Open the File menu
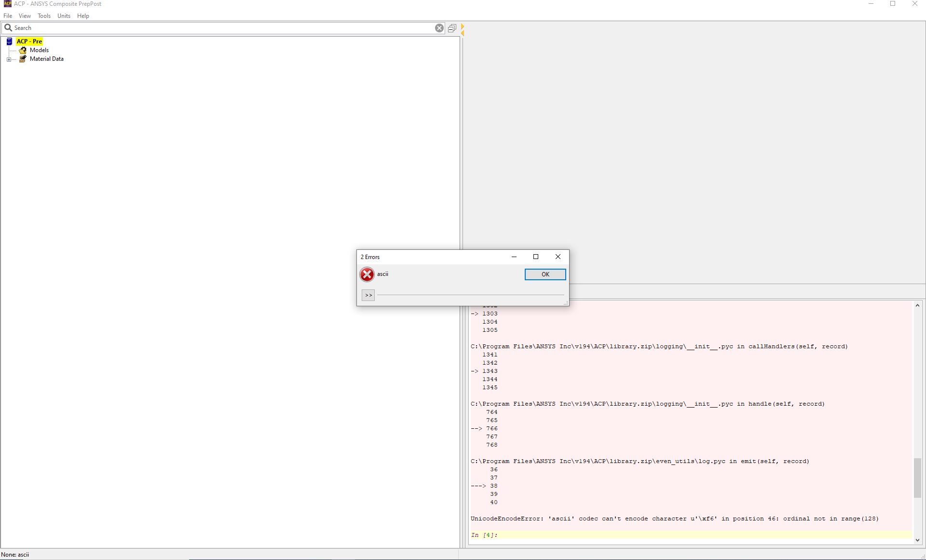 coord(8,16)
